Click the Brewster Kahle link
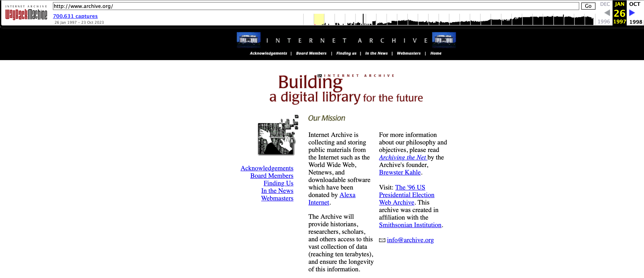Screen dimensions: 644x278 [x=399, y=173]
